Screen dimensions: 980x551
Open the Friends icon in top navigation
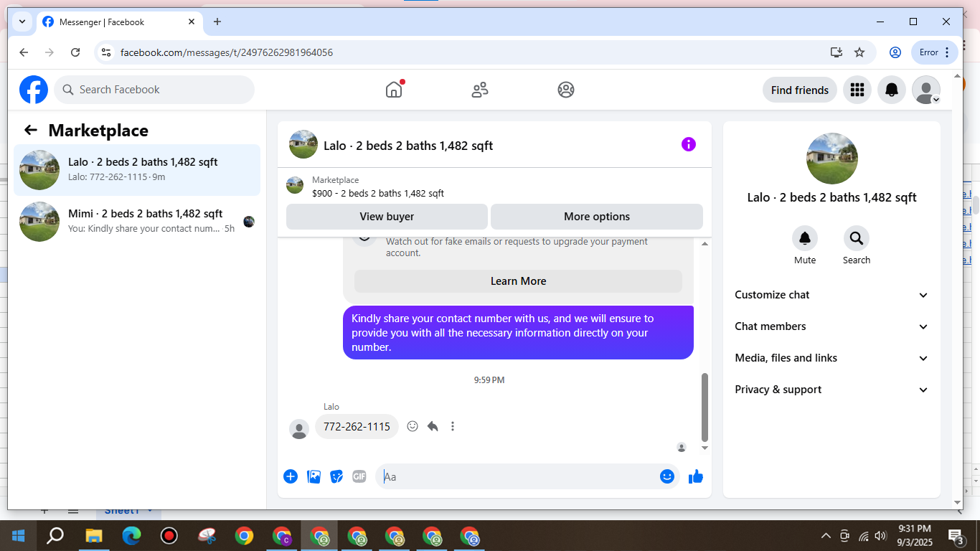[x=480, y=90]
